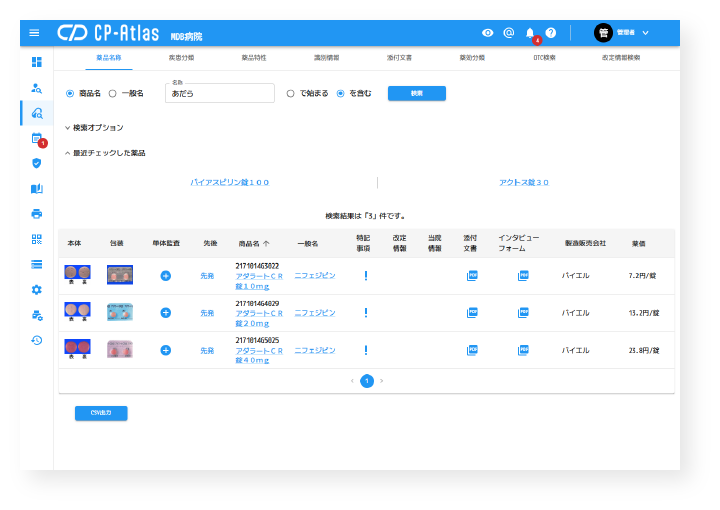Image resolution: width=720 pixels, height=510 pixels.
Task: Open recent drug アクトス錠30 link
Action: [524, 182]
